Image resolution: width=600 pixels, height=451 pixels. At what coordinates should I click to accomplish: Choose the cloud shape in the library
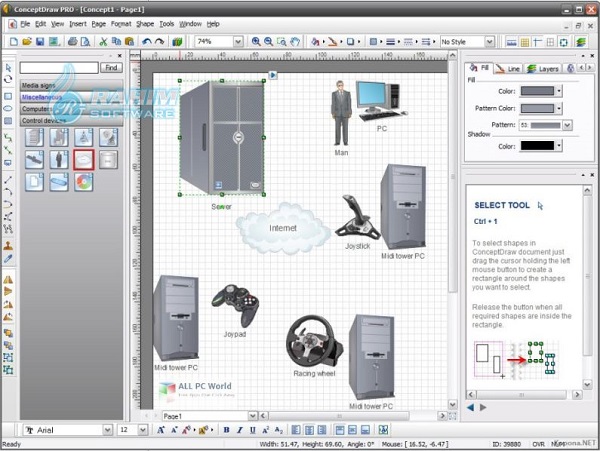pyautogui.click(x=83, y=159)
